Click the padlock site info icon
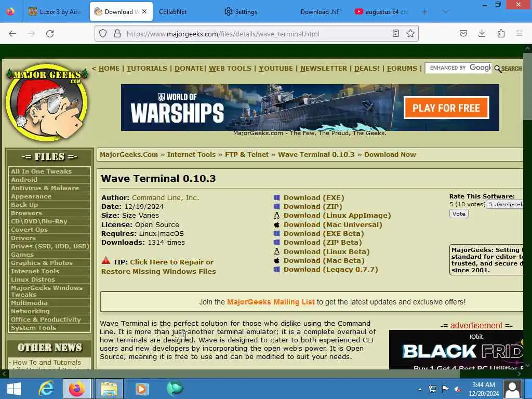Screen dimensions: 532x399 coord(117,34)
